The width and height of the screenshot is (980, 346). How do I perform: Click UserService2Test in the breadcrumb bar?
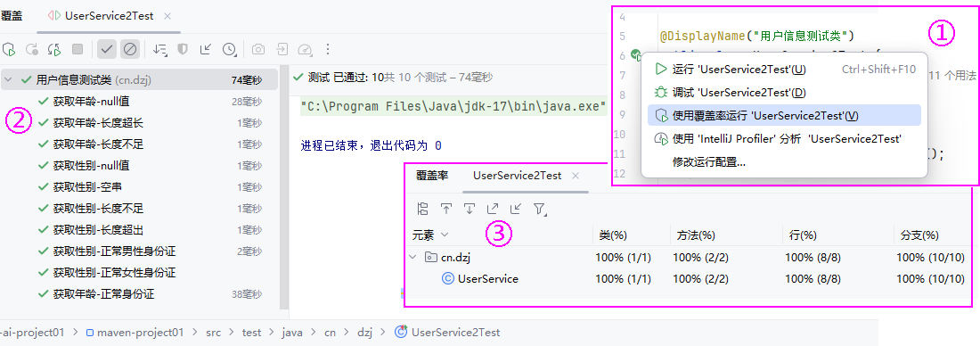pyautogui.click(x=455, y=333)
